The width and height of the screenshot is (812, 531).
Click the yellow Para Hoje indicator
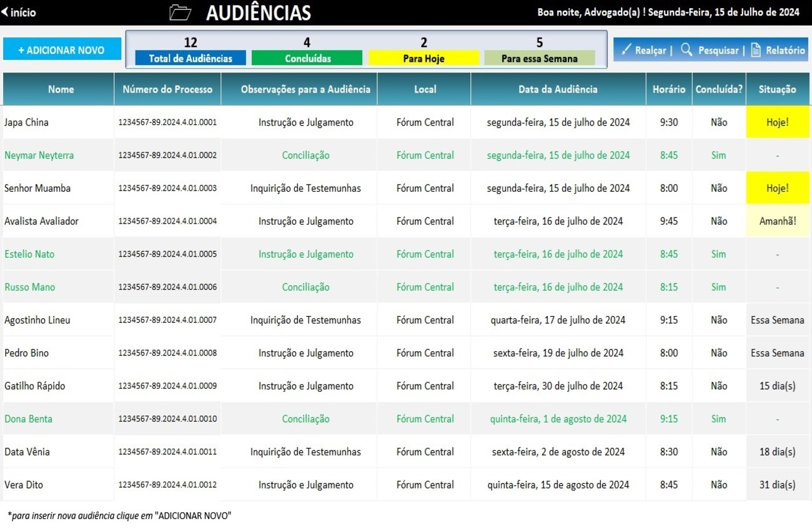click(423, 59)
